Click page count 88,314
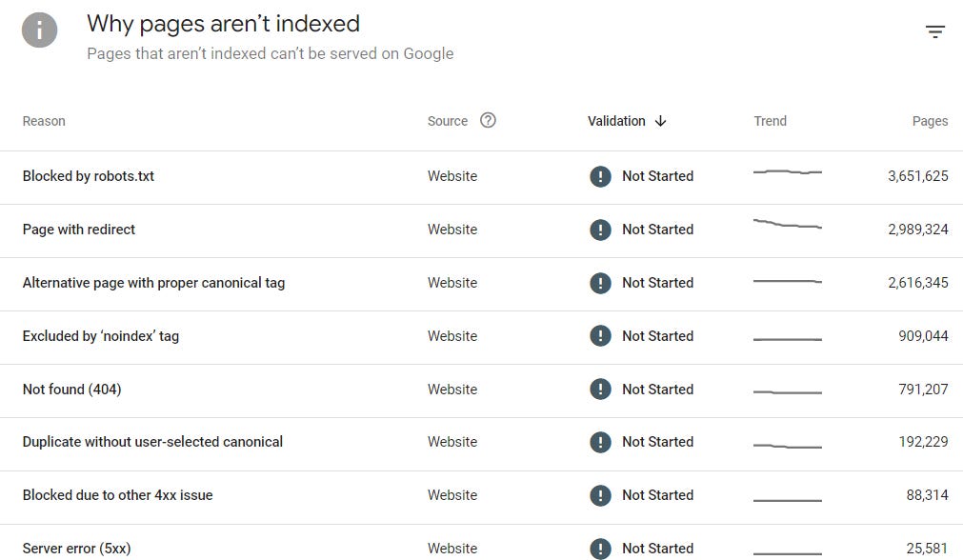This screenshot has width=963, height=560. click(x=928, y=495)
